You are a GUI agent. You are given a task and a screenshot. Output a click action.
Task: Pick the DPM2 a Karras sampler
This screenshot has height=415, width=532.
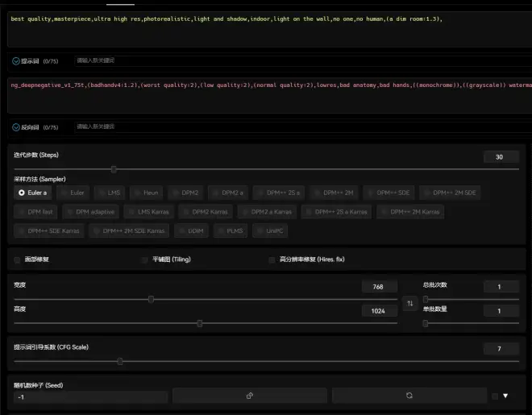(267, 212)
